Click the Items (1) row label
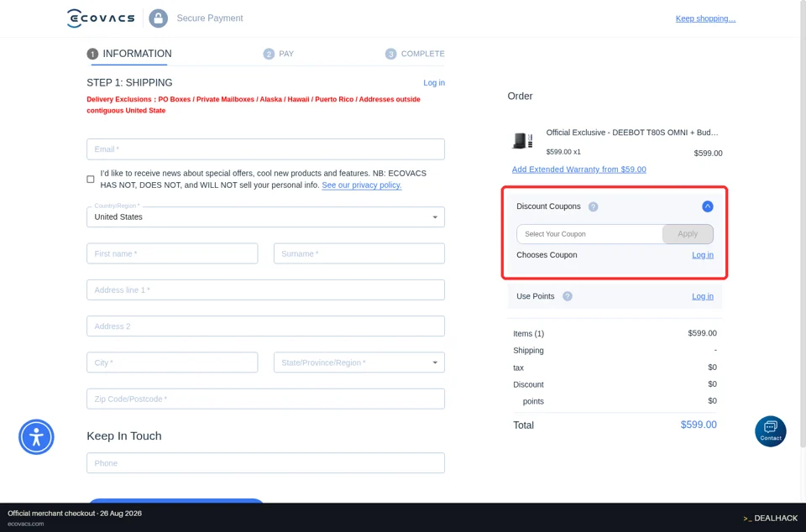Viewport: 806px width, 532px height. [528, 333]
